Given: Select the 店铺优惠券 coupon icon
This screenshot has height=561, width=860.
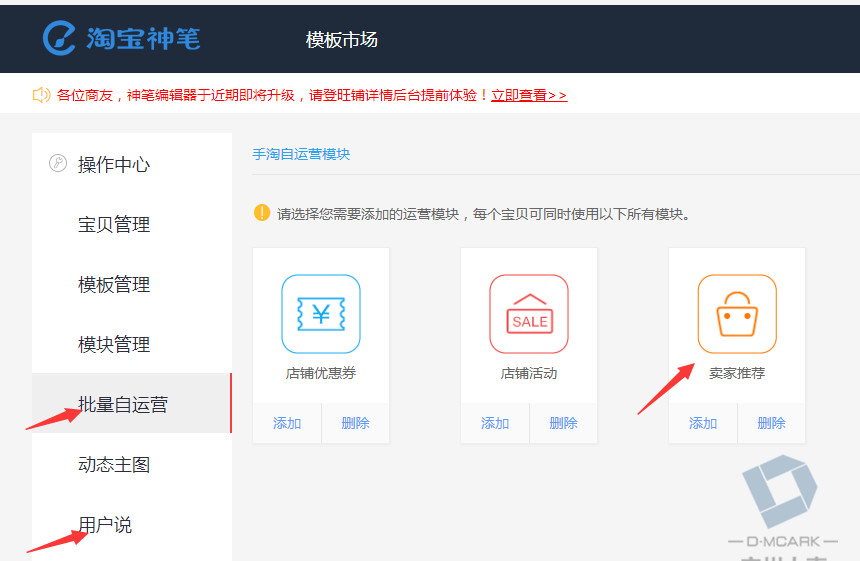Looking at the screenshot, I should tap(321, 314).
